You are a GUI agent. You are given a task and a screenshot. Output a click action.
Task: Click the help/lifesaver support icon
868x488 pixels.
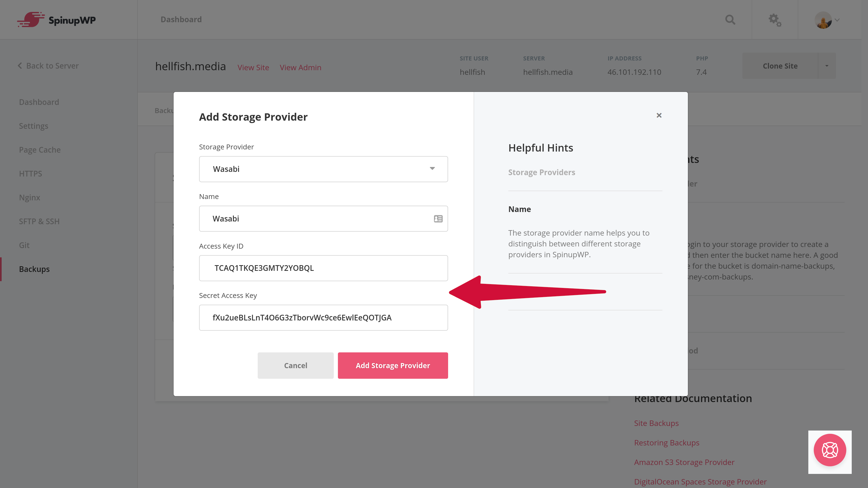click(830, 451)
